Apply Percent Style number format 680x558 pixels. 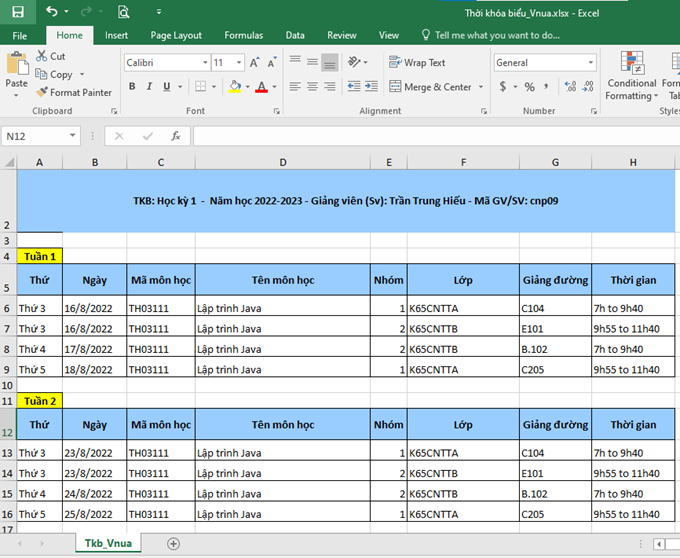(x=529, y=87)
